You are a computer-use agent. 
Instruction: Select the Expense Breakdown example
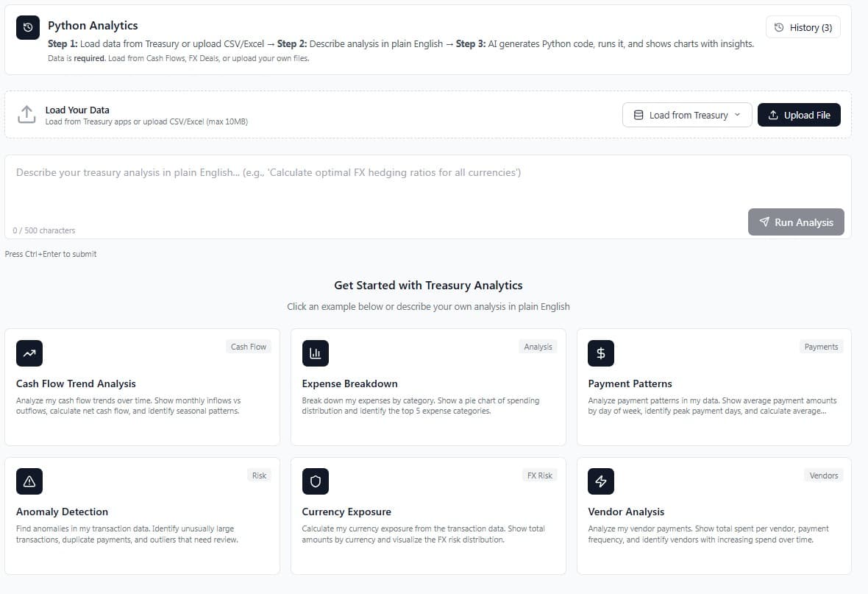427,387
